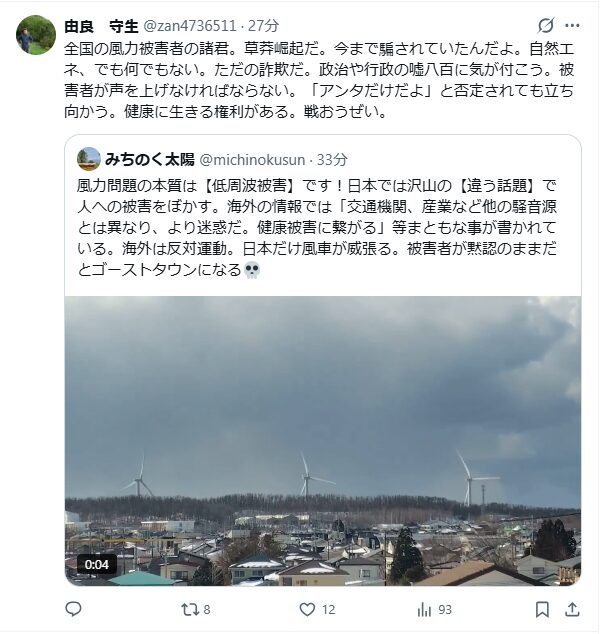Open the more options (…) menu

[x=572, y=25]
